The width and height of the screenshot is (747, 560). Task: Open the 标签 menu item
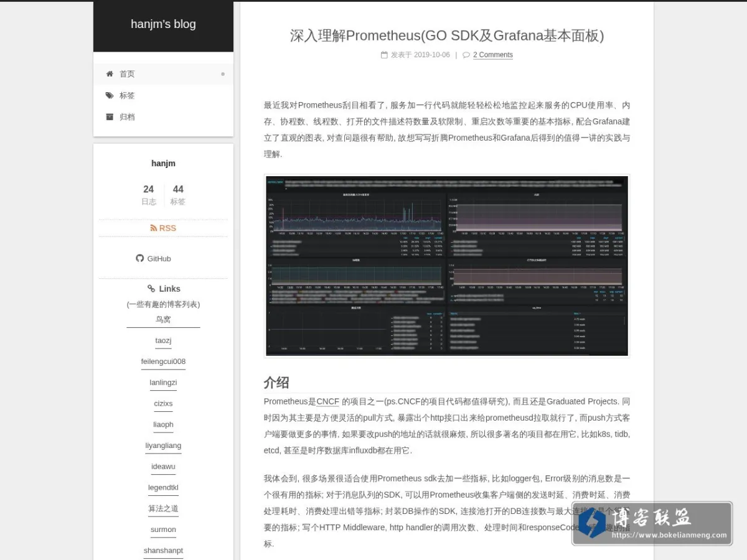pos(163,95)
